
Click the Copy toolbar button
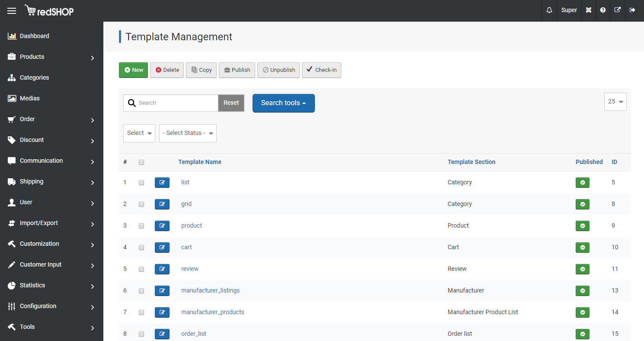point(201,70)
